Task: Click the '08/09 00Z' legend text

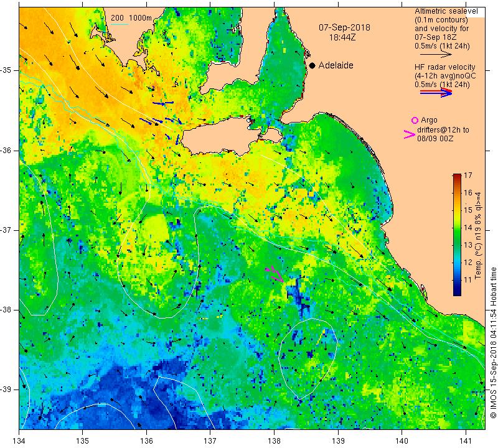Action: (435, 139)
